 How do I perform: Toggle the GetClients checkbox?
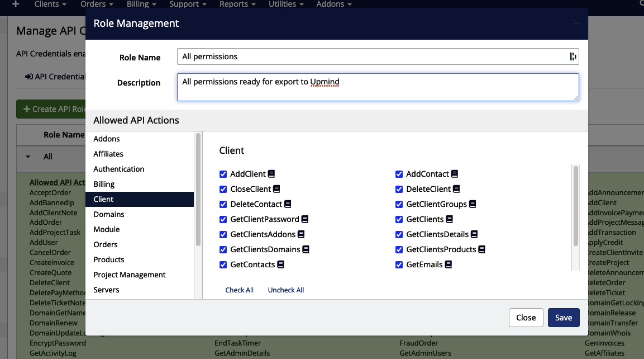pos(399,219)
